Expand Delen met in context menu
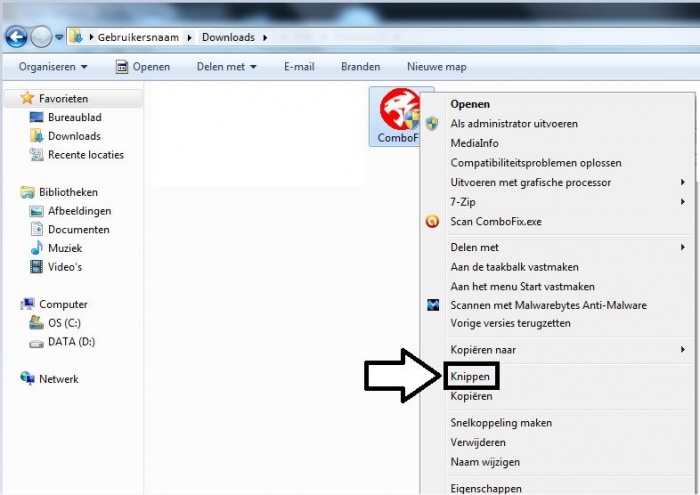This screenshot has height=495, width=700. pyautogui.click(x=557, y=247)
